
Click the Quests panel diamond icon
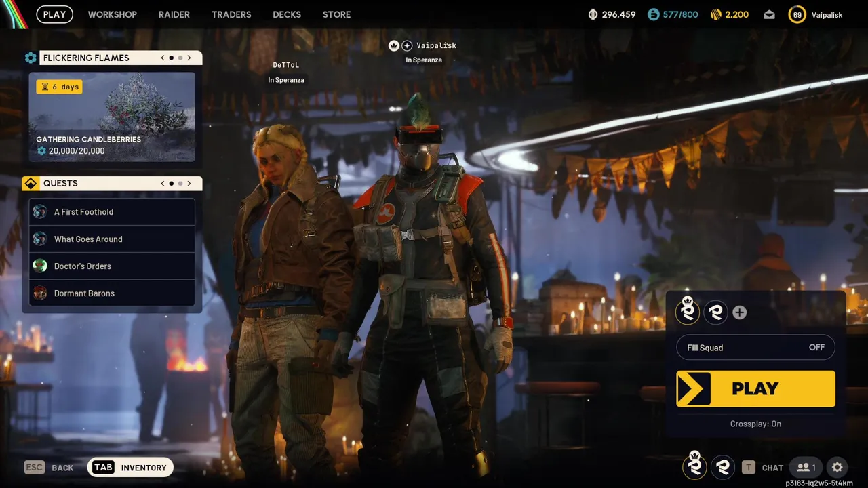[31, 183]
